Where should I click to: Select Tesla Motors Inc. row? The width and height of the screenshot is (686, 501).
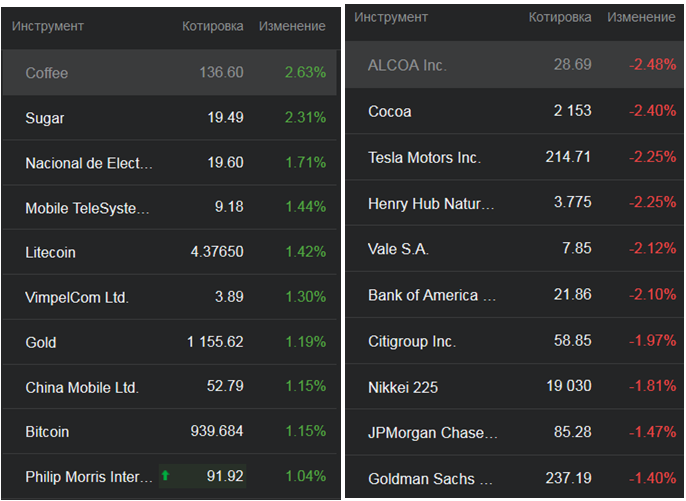[424, 158]
